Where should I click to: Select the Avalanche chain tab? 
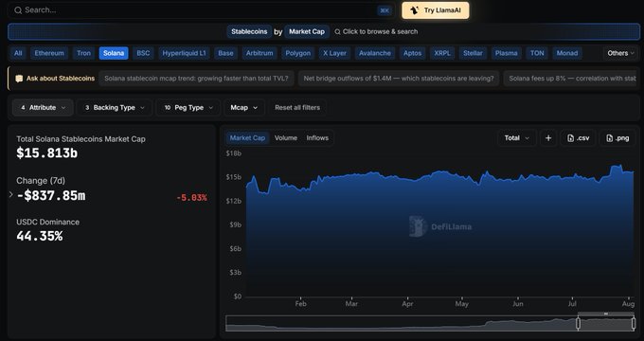375,53
